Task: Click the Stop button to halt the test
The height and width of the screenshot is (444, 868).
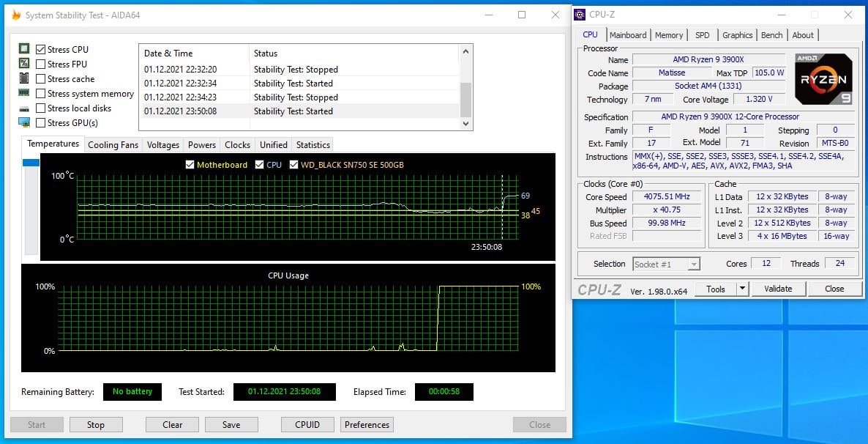Action: tap(96, 425)
